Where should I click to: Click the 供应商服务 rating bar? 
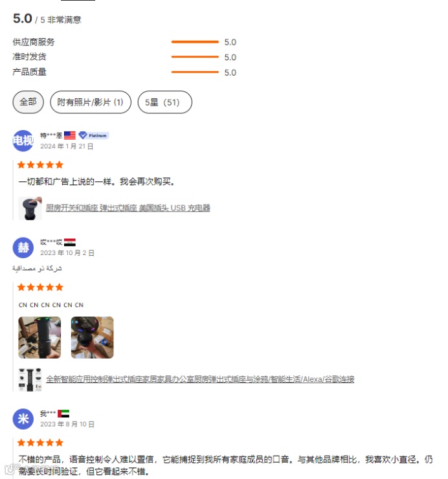point(195,42)
